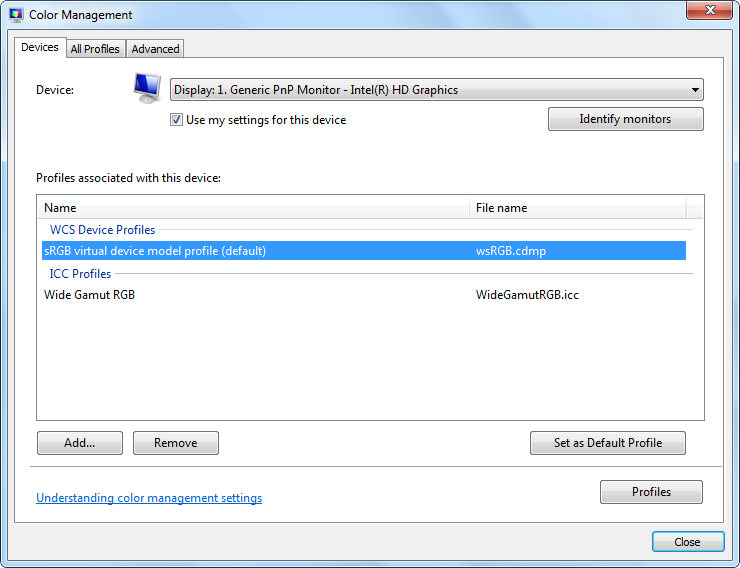This screenshot has width=740, height=568.
Task: Open the Device display dropdown
Action: point(437,90)
